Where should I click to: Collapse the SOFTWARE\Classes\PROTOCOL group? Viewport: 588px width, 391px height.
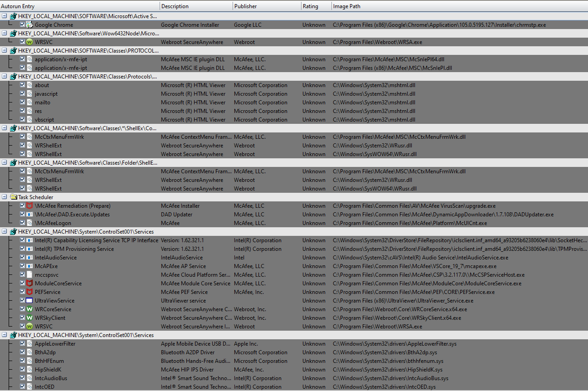point(4,50)
